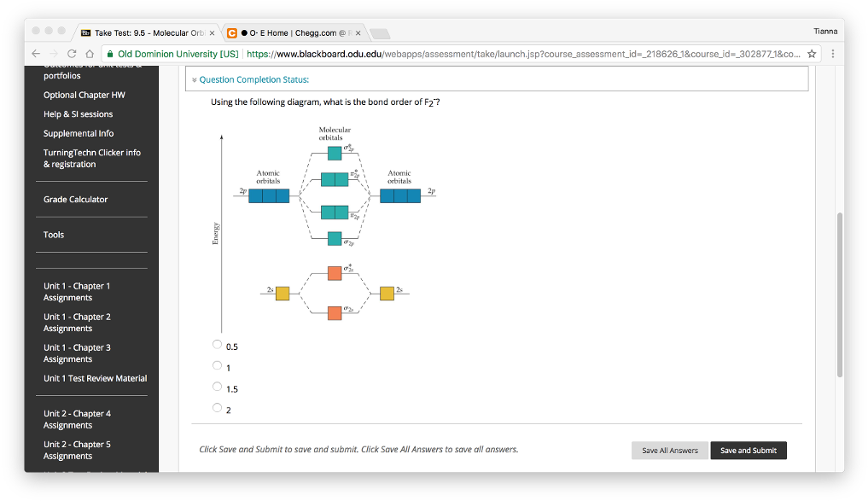Close the Take Test tab
The height and width of the screenshot is (501, 868).
click(x=213, y=33)
